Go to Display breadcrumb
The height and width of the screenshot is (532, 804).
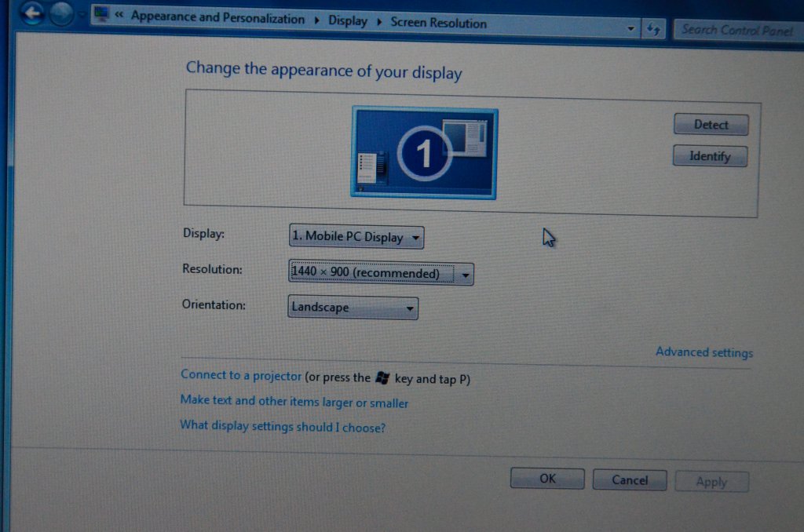[348, 20]
